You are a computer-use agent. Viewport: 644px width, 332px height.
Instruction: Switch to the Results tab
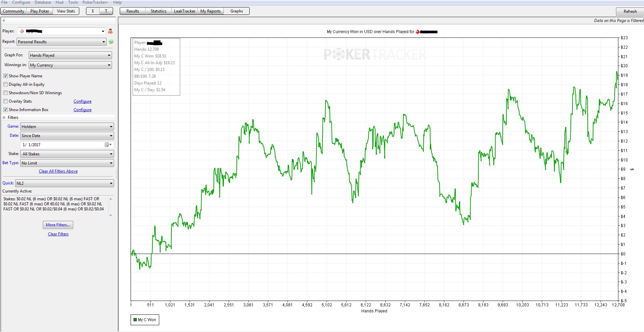[133, 11]
